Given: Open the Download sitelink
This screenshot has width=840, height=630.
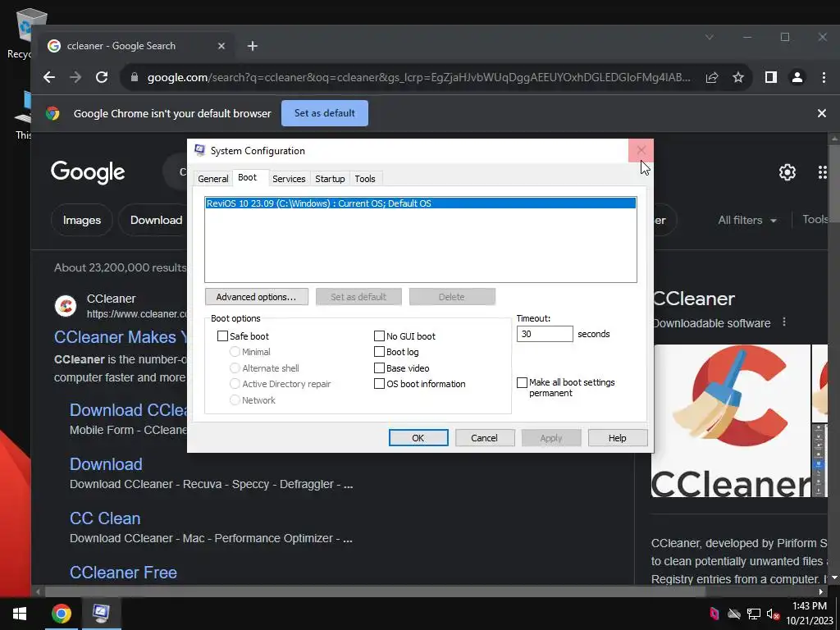Looking at the screenshot, I should [x=106, y=464].
